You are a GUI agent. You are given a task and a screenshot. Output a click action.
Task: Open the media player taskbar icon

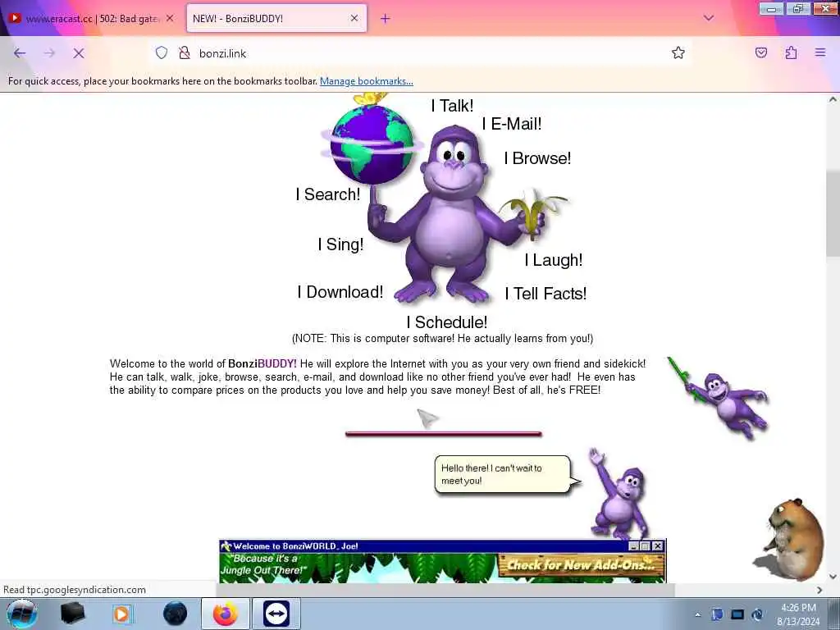121,614
